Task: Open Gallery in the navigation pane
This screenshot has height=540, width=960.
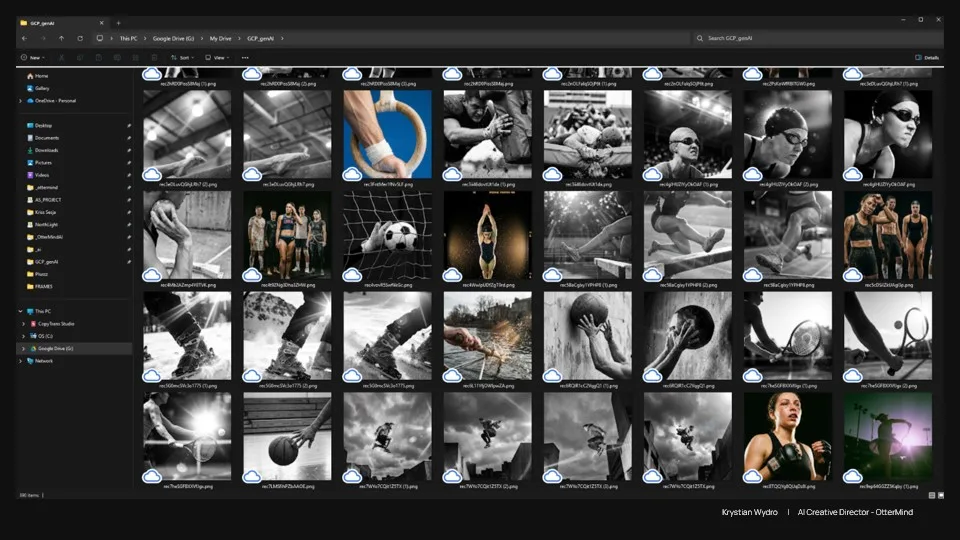Action: coord(38,88)
